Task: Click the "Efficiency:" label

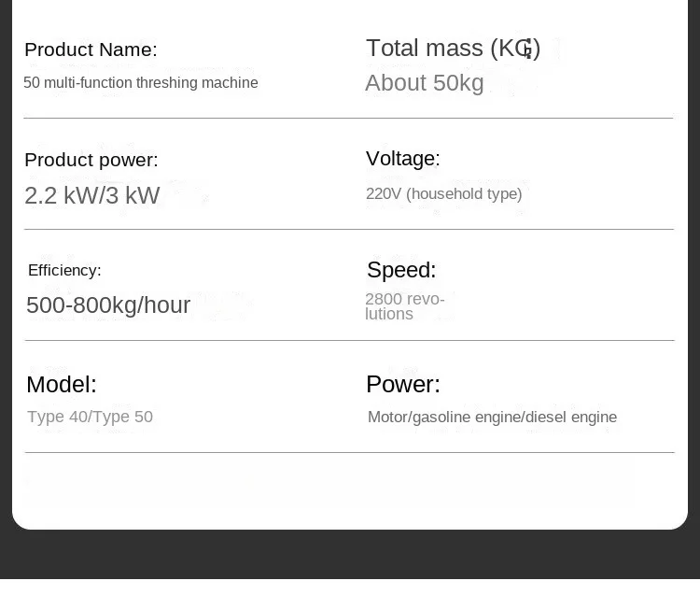Action: [64, 271]
